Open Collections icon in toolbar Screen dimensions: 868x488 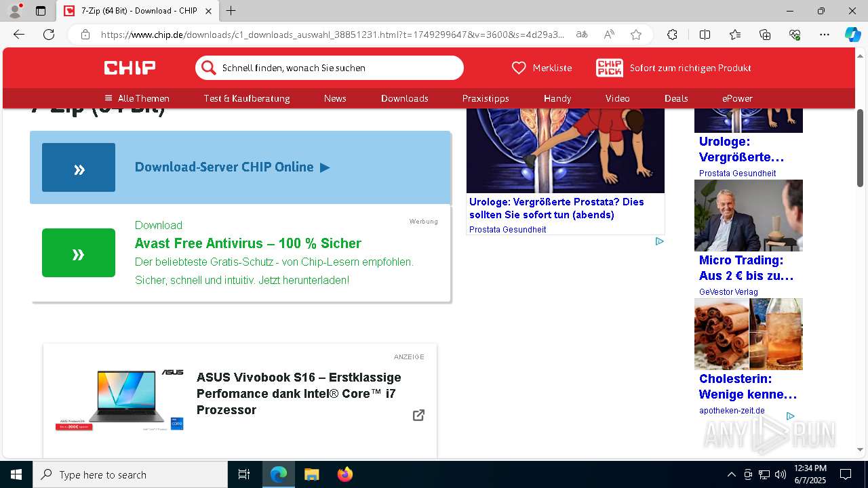pyautogui.click(x=765, y=35)
